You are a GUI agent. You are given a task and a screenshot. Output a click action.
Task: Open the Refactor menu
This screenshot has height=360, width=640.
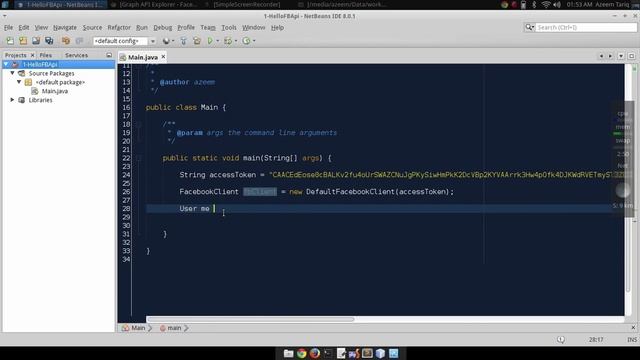point(119,27)
